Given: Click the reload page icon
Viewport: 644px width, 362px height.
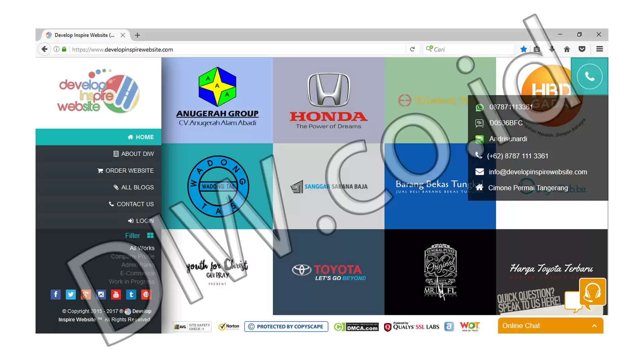Looking at the screenshot, I should [412, 49].
